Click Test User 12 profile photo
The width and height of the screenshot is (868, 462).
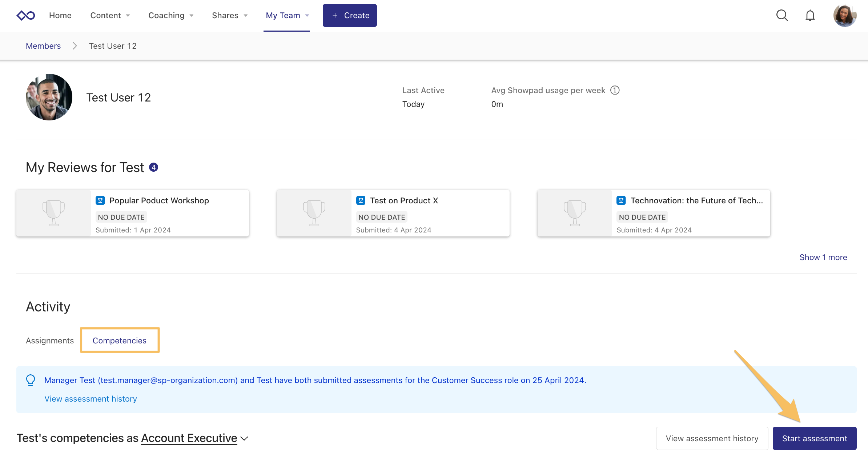(49, 97)
